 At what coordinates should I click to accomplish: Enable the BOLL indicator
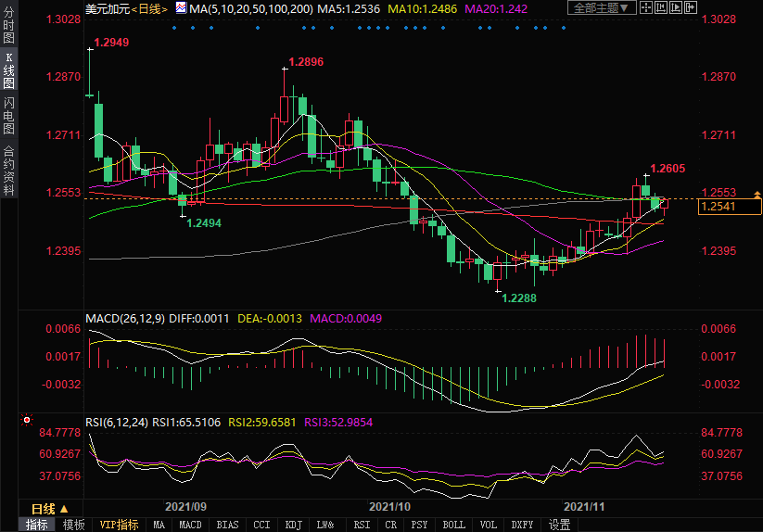point(454,525)
